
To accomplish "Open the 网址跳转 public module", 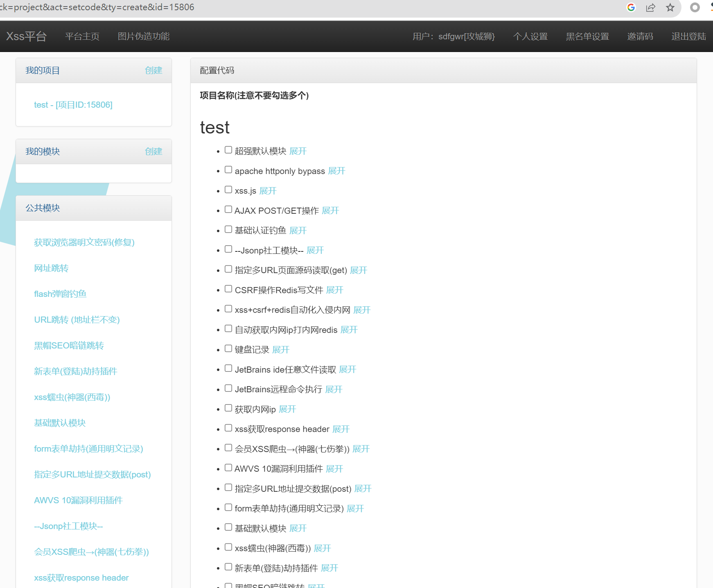I will 51,268.
